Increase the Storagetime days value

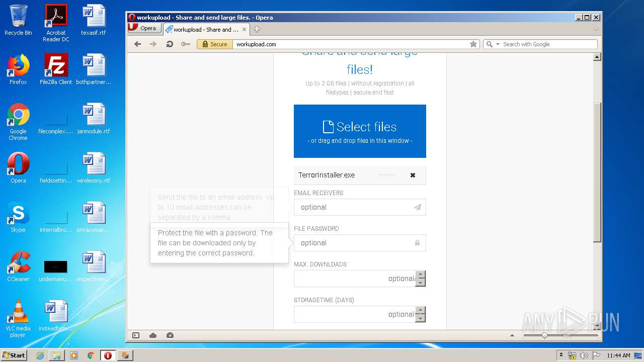[x=421, y=310]
